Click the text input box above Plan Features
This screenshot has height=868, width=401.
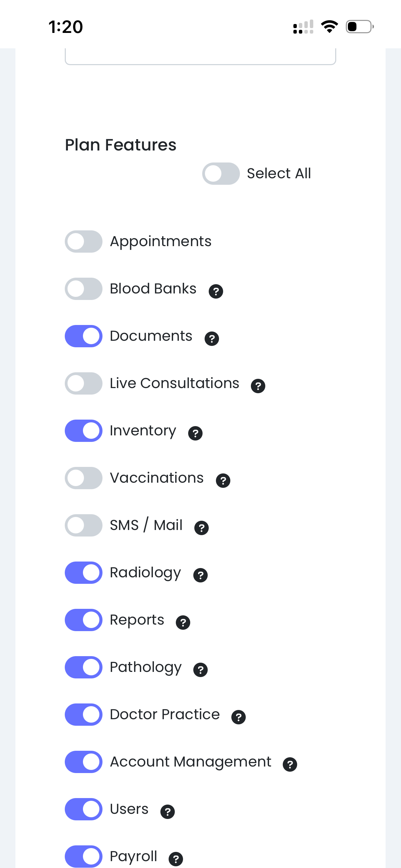(200, 56)
